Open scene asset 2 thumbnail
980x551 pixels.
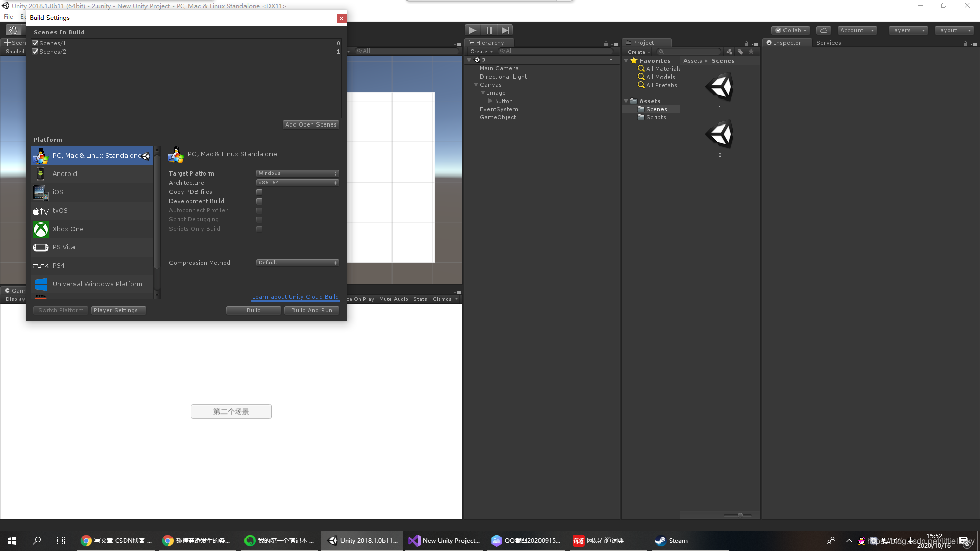pos(720,135)
